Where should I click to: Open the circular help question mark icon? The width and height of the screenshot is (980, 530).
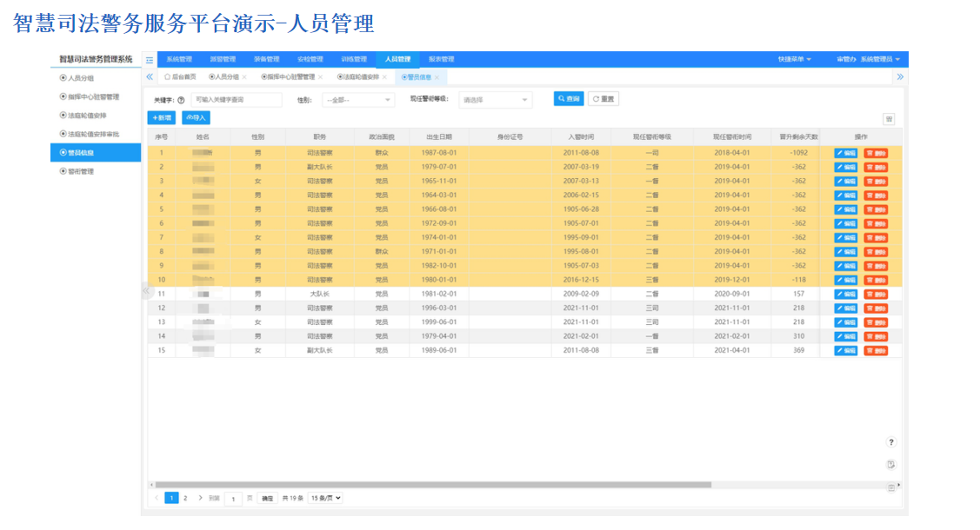[x=891, y=441]
